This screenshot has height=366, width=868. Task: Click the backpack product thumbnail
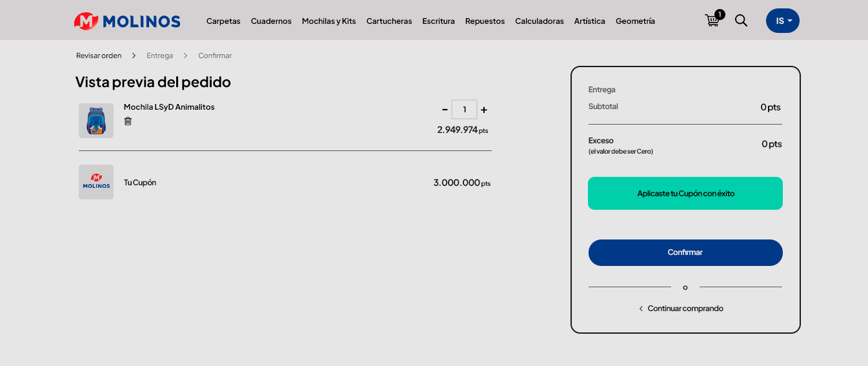[96, 121]
